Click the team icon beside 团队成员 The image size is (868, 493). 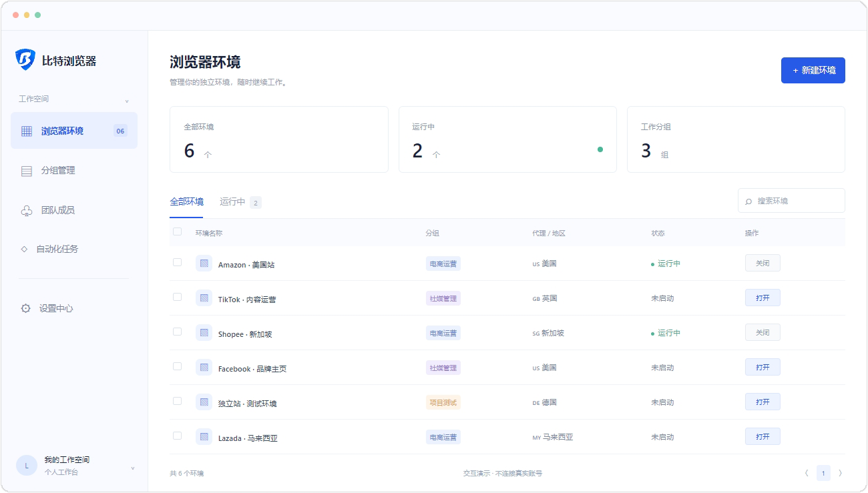click(x=27, y=210)
